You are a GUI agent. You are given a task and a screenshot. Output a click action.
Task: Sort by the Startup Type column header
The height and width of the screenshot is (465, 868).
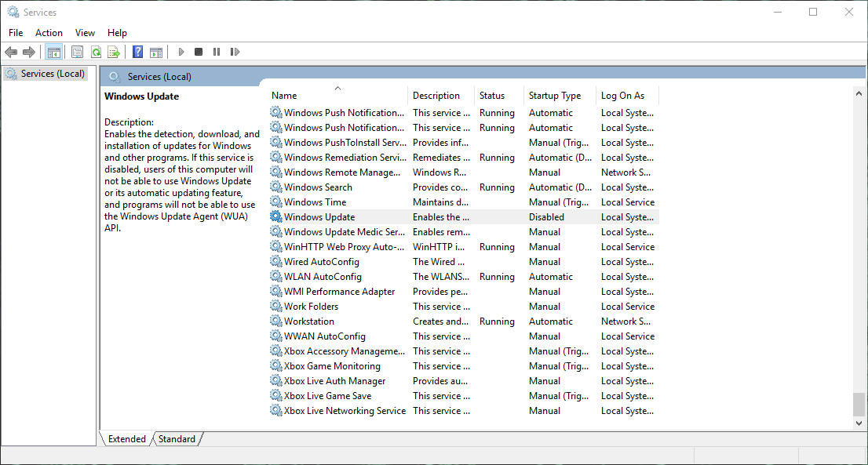click(560, 96)
